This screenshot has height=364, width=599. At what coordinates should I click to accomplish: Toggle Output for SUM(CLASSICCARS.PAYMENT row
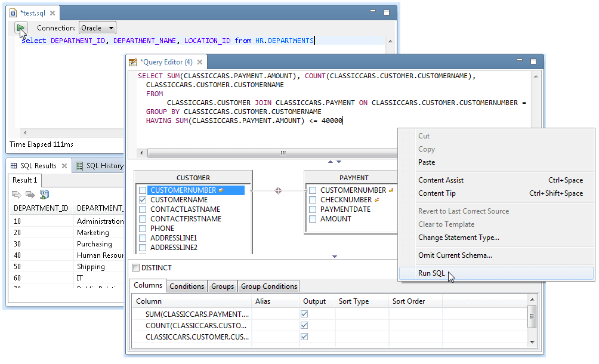point(304,314)
